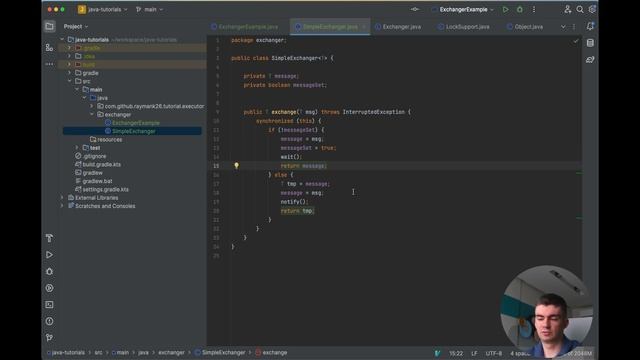Click the intention light bulb on line 15
Screen dimensions: 640x360
236,166
